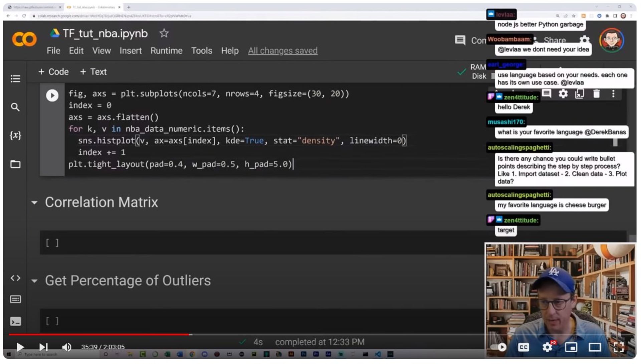Star the TF_tut_nba.ipynb notebook
The height and width of the screenshot is (364, 641).
click(x=164, y=33)
